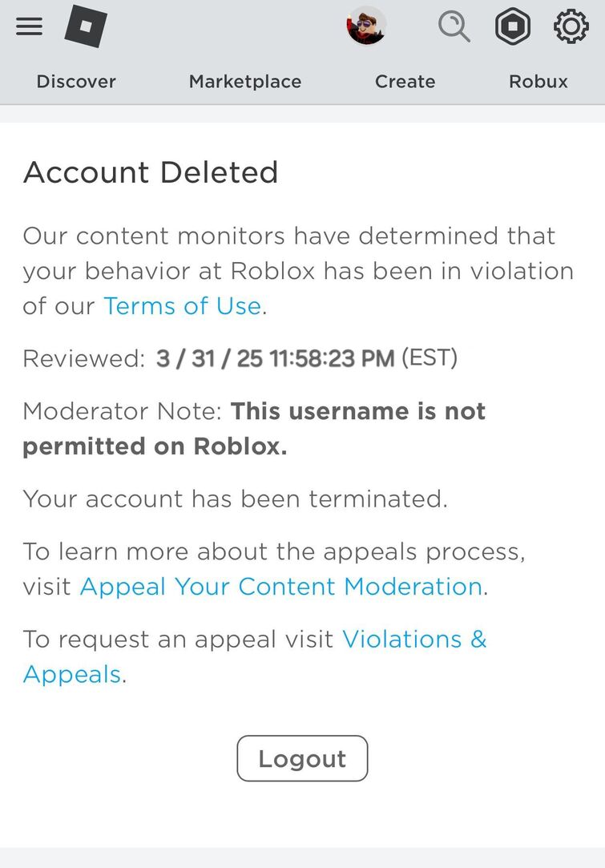Viewport: 605px width, 868px height.
Task: Click the Account Deleted heading
Action: click(x=151, y=172)
